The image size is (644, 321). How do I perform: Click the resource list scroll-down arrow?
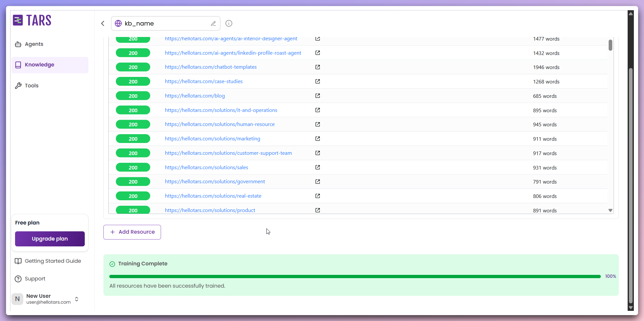[x=610, y=210]
